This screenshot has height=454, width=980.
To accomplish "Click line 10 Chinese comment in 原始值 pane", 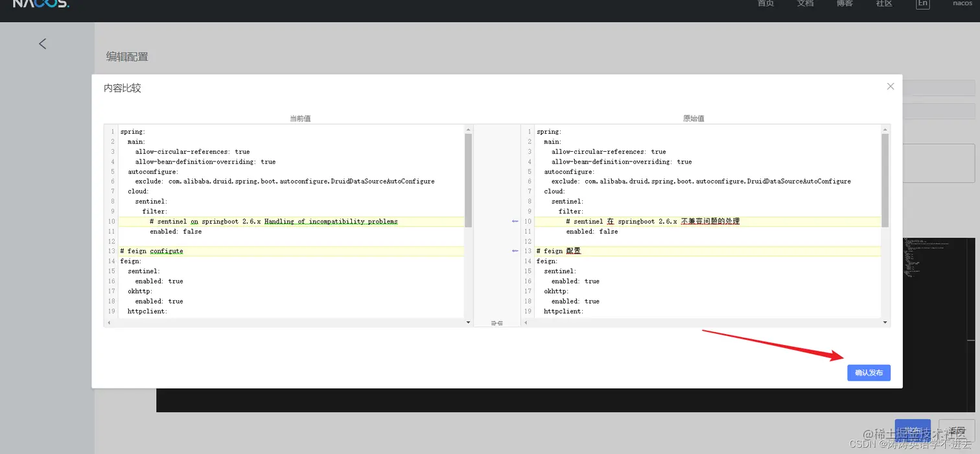I will 653,221.
